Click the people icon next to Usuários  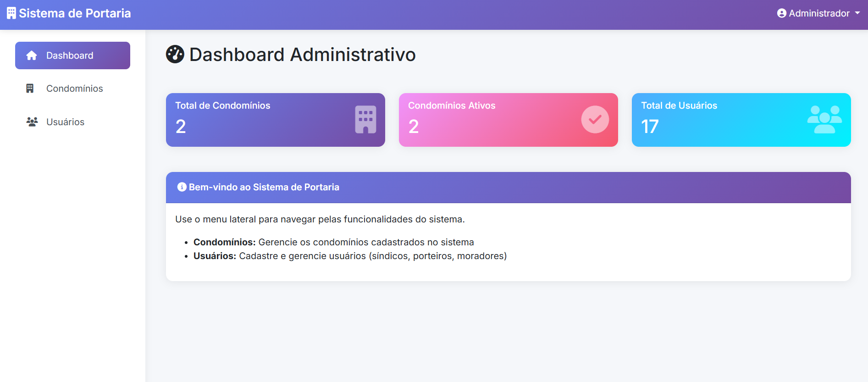tap(31, 122)
